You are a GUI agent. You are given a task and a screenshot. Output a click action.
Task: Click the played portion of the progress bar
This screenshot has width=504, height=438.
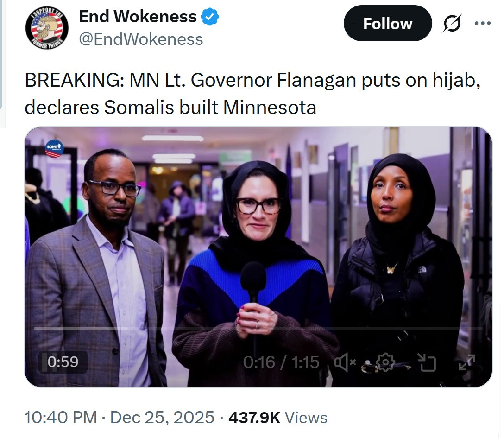coord(81,328)
